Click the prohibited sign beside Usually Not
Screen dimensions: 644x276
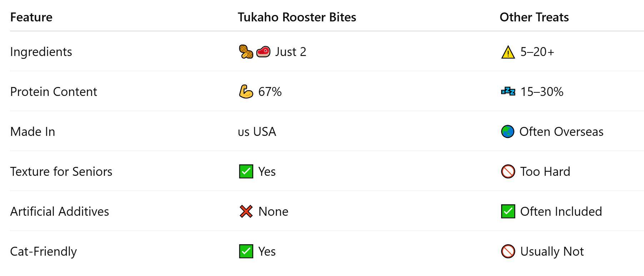tap(508, 251)
